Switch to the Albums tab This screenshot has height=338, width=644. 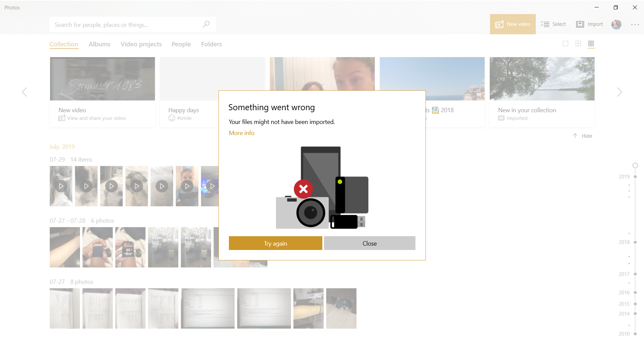[x=99, y=44]
